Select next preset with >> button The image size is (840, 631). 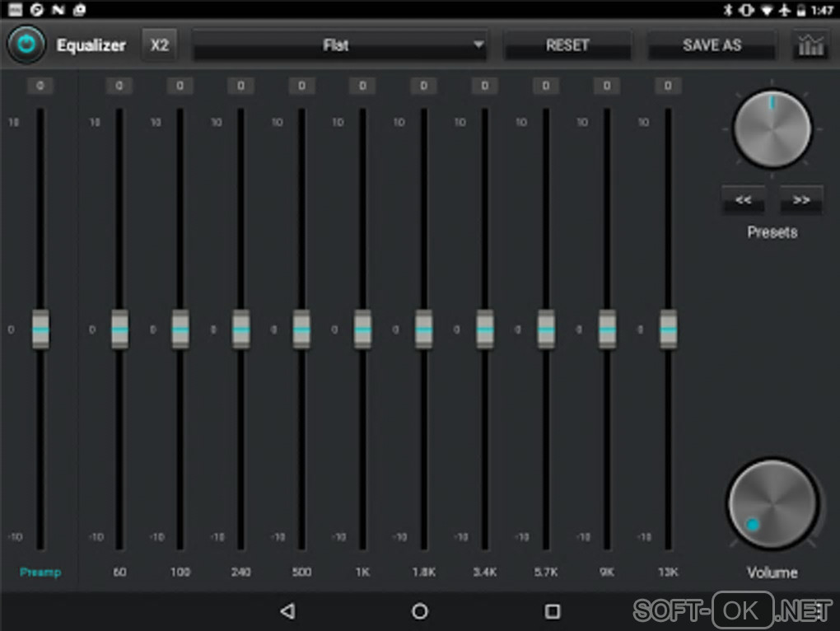coord(801,200)
